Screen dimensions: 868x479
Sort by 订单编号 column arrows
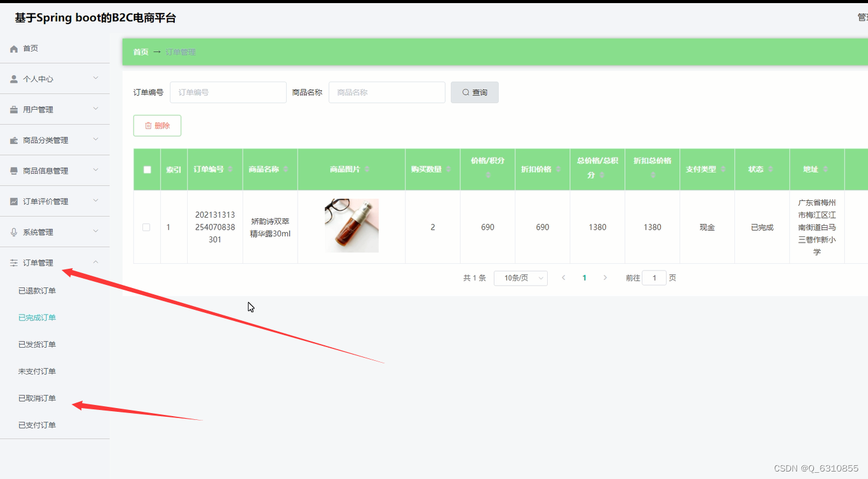[231, 169]
